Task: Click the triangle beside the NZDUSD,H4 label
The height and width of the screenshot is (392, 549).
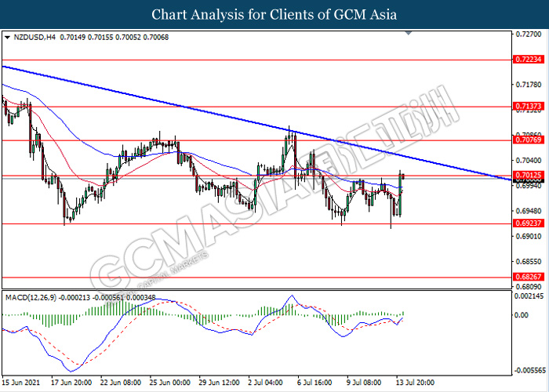Action: 8,37
